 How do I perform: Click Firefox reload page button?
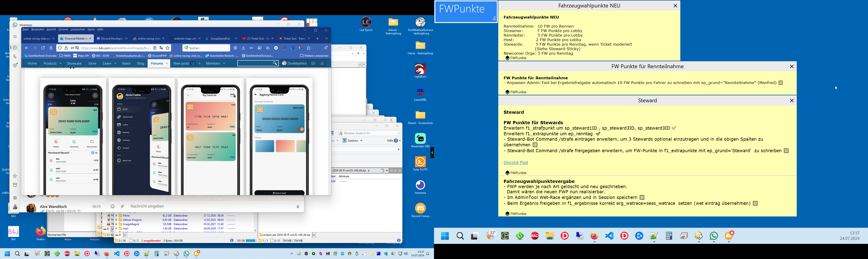(43, 48)
